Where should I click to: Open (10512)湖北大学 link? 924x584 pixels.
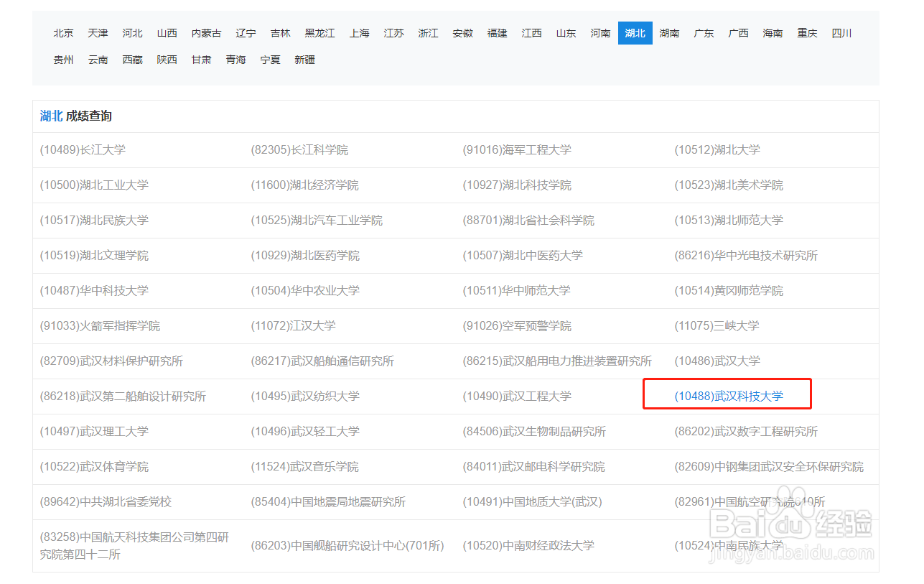point(717,150)
